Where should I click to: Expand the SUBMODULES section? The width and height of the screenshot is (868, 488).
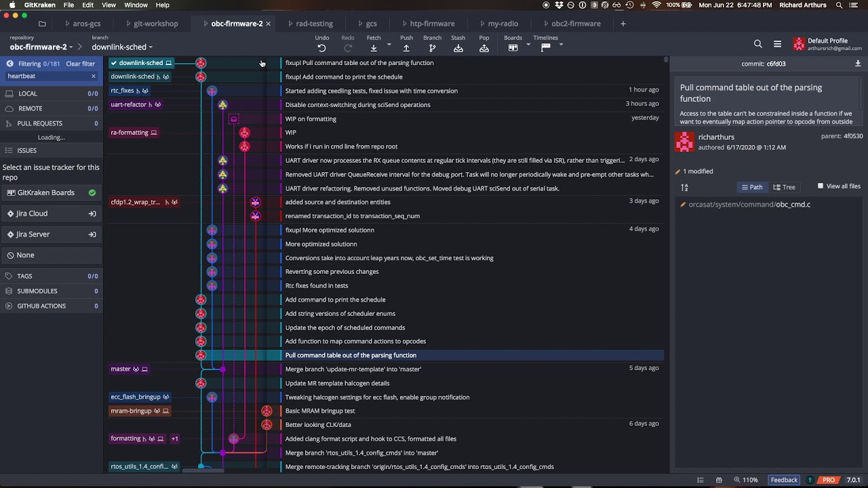coord(52,291)
